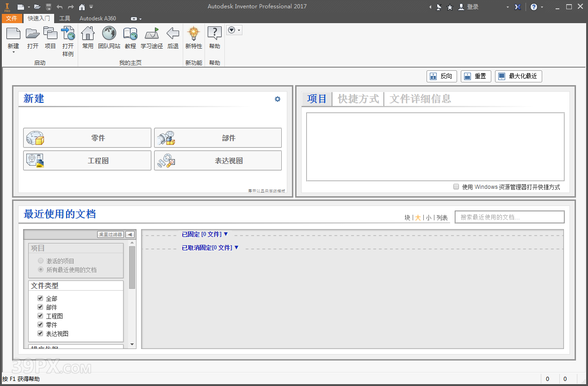Open the Help dropdown arrow in title bar

(542, 7)
